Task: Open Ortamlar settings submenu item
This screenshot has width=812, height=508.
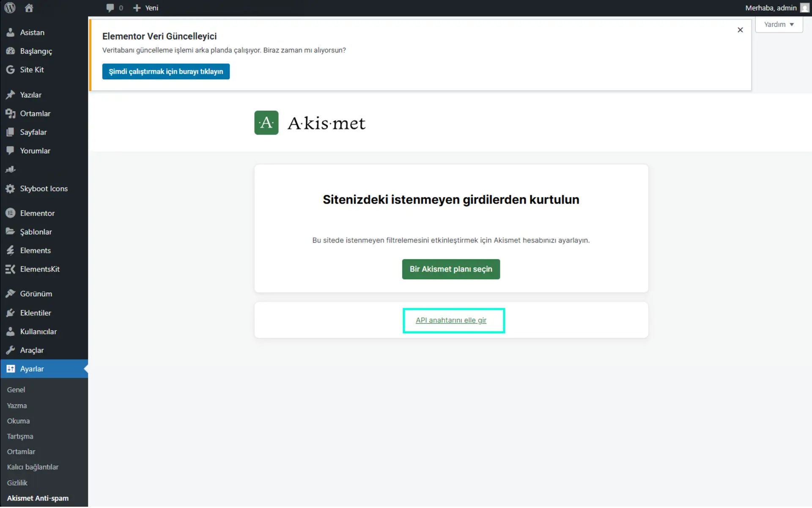Action: [21, 452]
